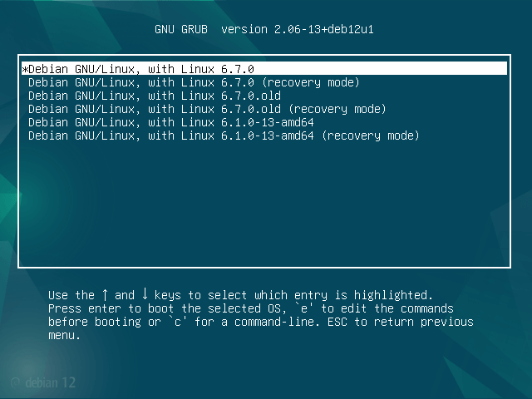Viewport: 532px width, 399px height.
Task: Click the Debian swirl logo icon
Action: pos(15,382)
